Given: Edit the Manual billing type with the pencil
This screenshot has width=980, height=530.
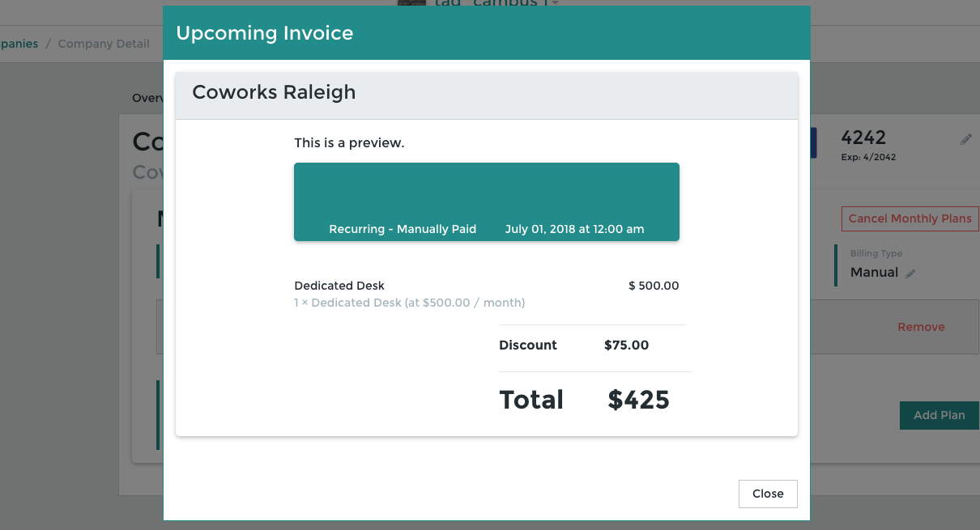Looking at the screenshot, I should pyautogui.click(x=910, y=273).
